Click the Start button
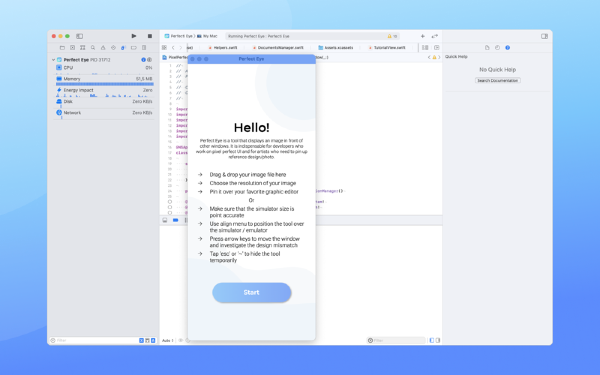The height and width of the screenshot is (375, 600). [x=251, y=292]
